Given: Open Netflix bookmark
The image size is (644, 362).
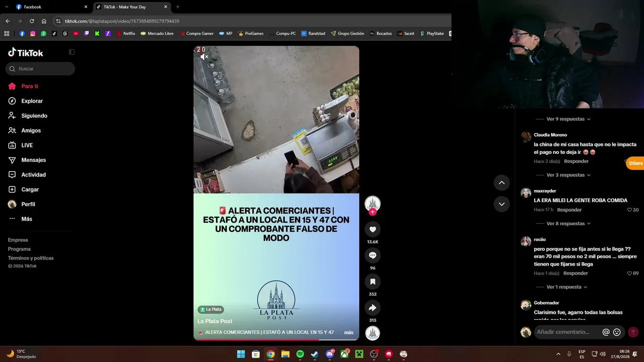Looking at the screenshot, I should pyautogui.click(x=126, y=34).
